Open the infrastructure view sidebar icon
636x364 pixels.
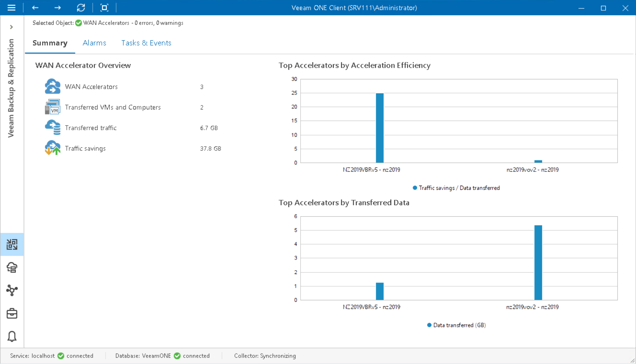click(x=12, y=267)
